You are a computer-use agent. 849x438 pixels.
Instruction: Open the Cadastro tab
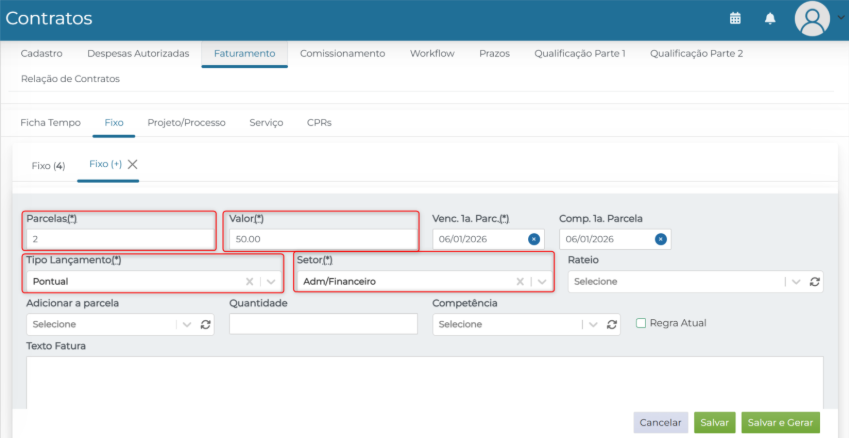pos(42,54)
